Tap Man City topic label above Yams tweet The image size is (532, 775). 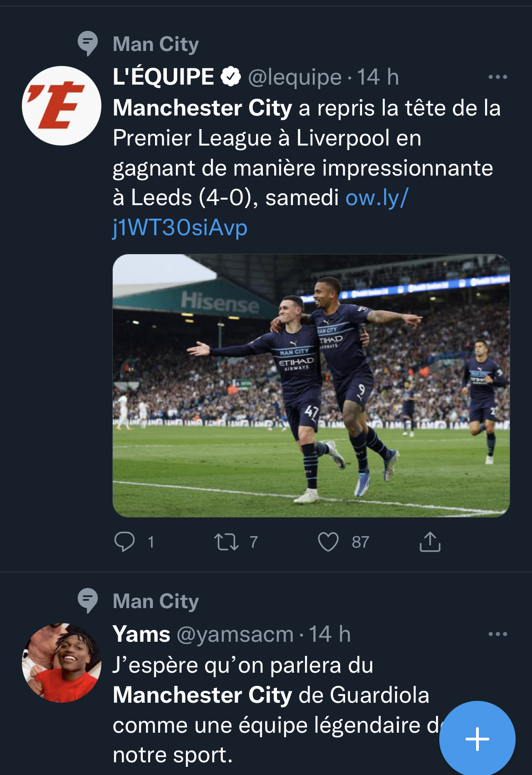point(156,601)
